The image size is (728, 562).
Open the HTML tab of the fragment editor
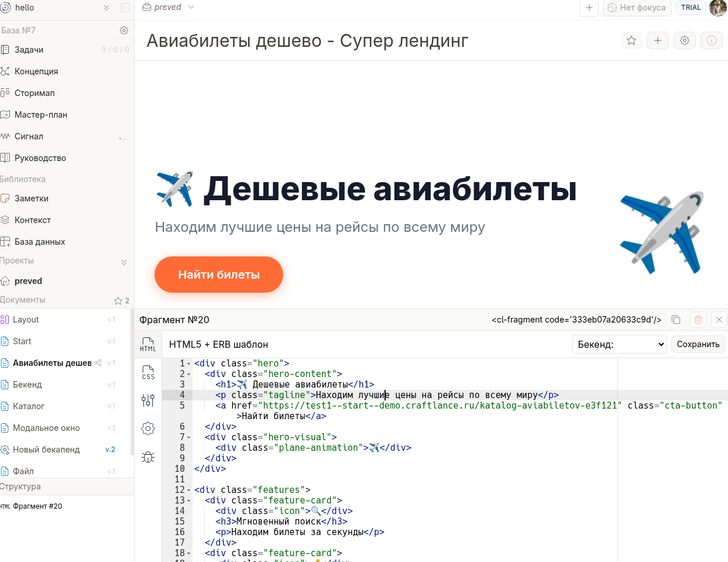coord(148,344)
